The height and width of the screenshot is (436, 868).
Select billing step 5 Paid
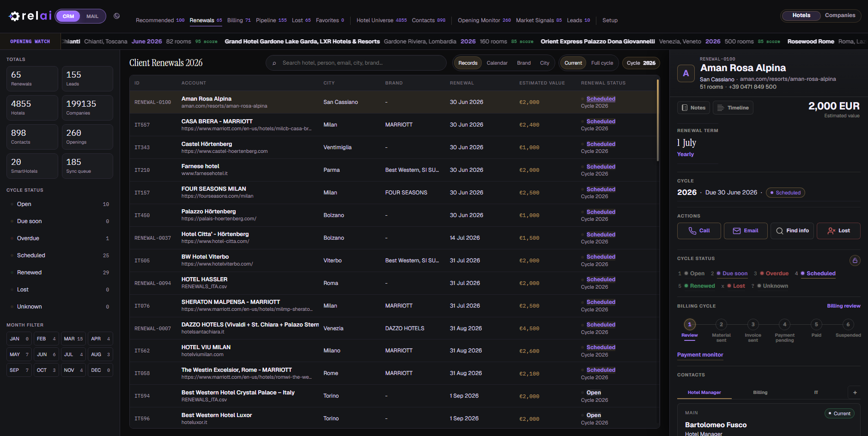pyautogui.click(x=816, y=324)
